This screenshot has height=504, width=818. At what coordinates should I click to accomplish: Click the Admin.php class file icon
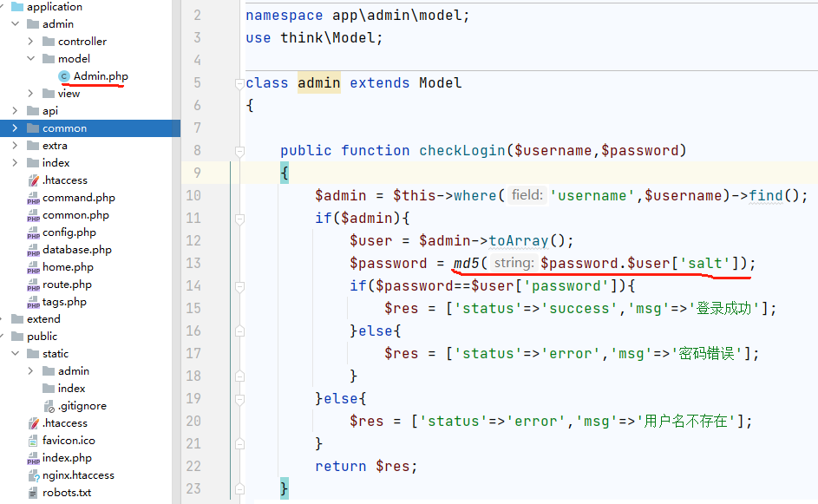point(63,76)
